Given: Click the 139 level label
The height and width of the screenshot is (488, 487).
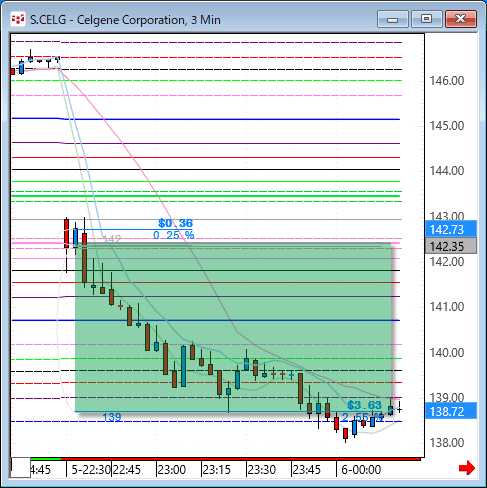Looking at the screenshot, I should [112, 417].
